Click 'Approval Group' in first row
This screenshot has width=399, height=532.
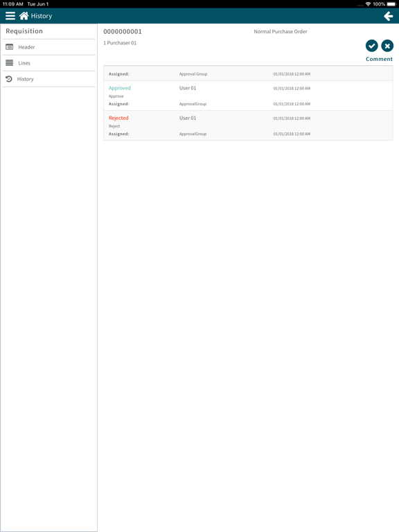pos(193,74)
